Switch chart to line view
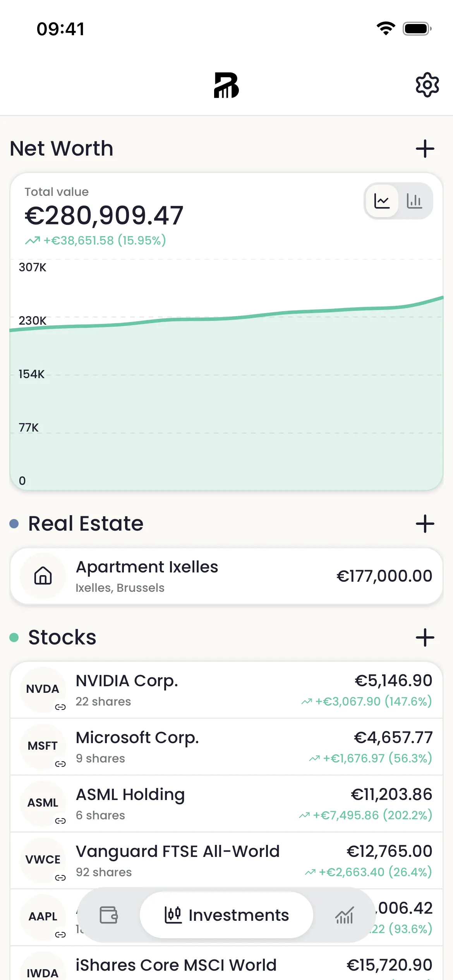453x980 pixels. [382, 201]
